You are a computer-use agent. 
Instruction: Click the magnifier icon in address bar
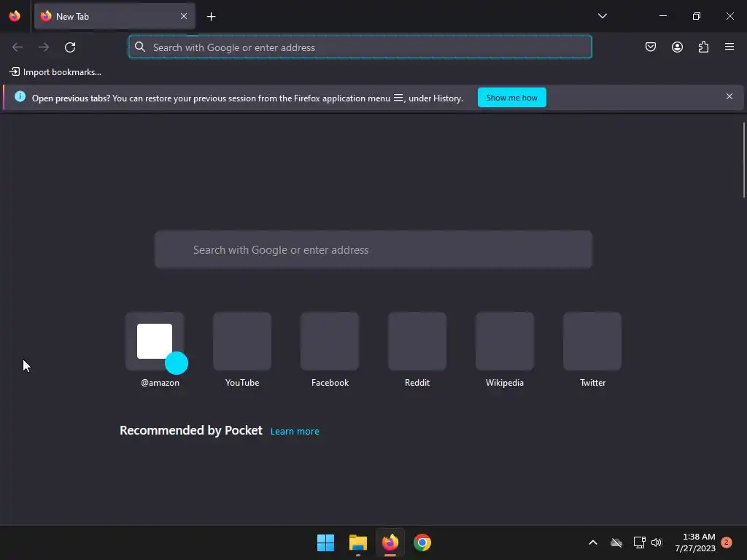[x=139, y=47]
